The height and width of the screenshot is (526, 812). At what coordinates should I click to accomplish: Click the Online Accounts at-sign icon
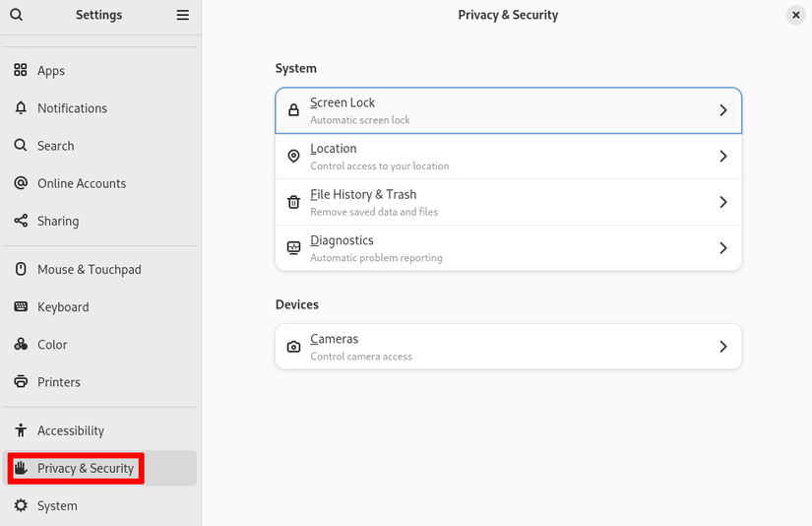tap(21, 183)
